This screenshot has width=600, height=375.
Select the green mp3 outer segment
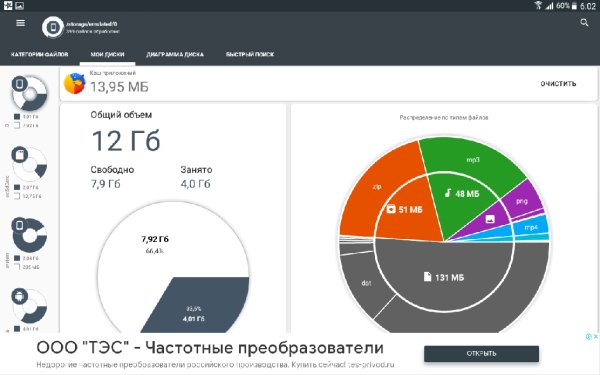coord(473,160)
